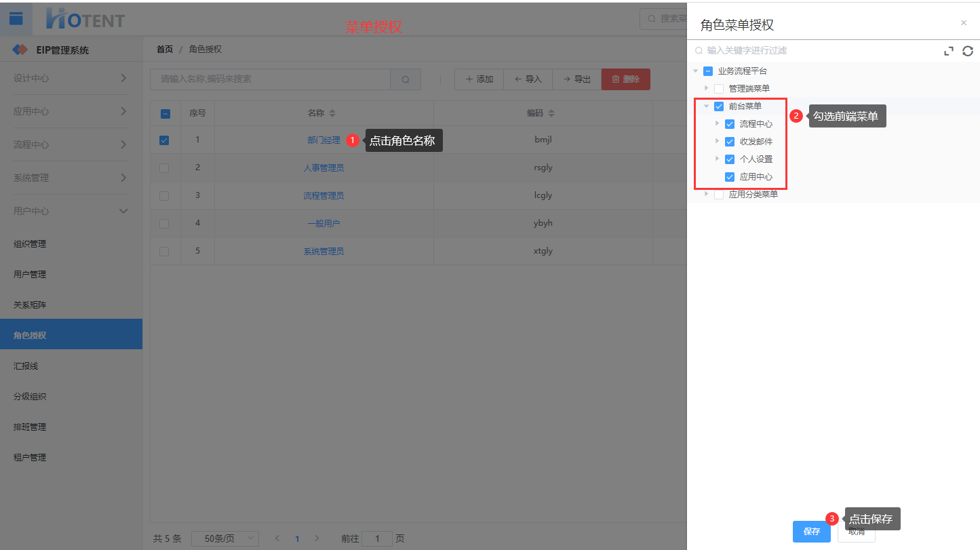Select the highlighted 角色授权 sidebar item
The image size is (980, 550).
71,334
